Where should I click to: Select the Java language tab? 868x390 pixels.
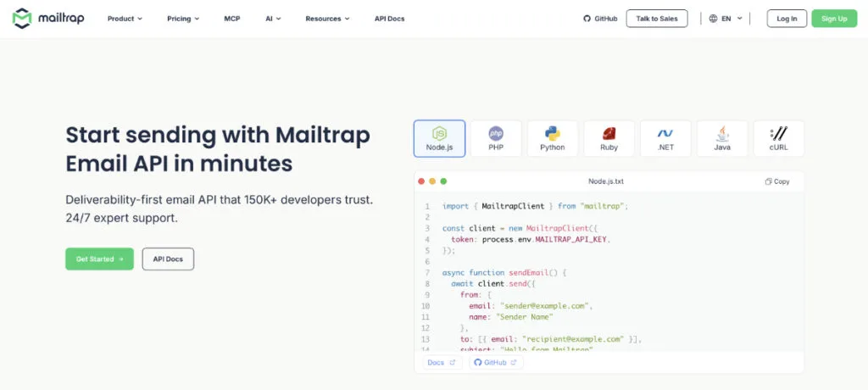click(x=722, y=138)
